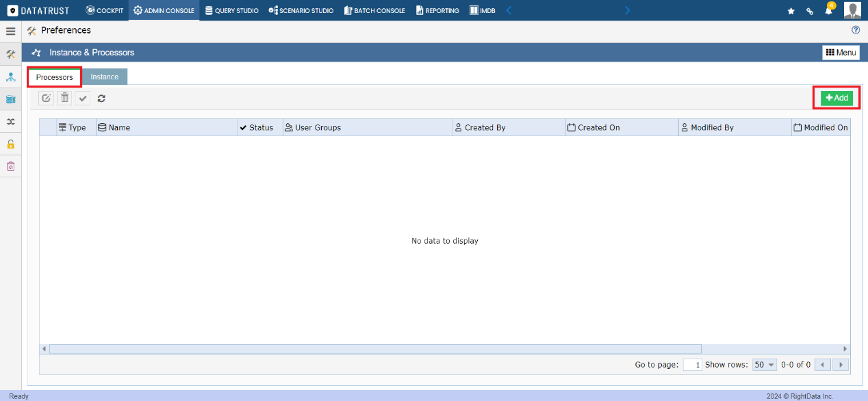The height and width of the screenshot is (401, 868).
Task: Sort by the Status column header
Action: (260, 127)
